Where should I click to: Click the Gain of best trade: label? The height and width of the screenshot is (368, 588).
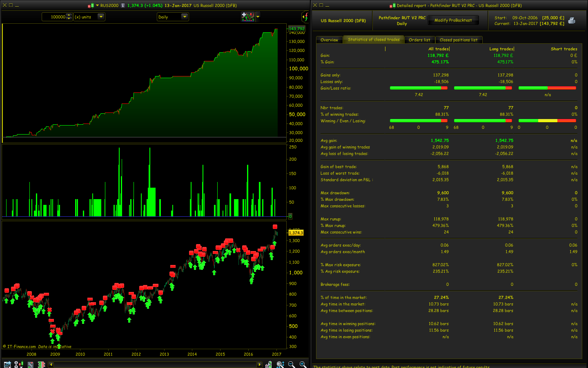(x=339, y=166)
